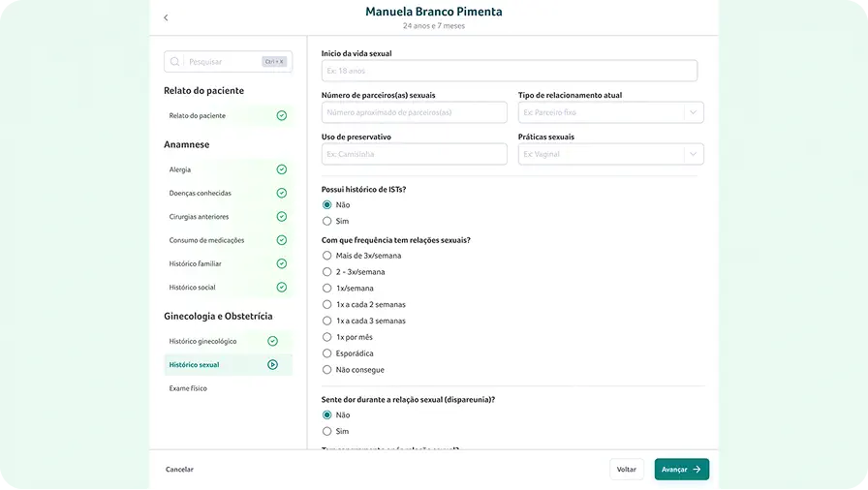Go to Consumo de medicações section

(x=206, y=240)
